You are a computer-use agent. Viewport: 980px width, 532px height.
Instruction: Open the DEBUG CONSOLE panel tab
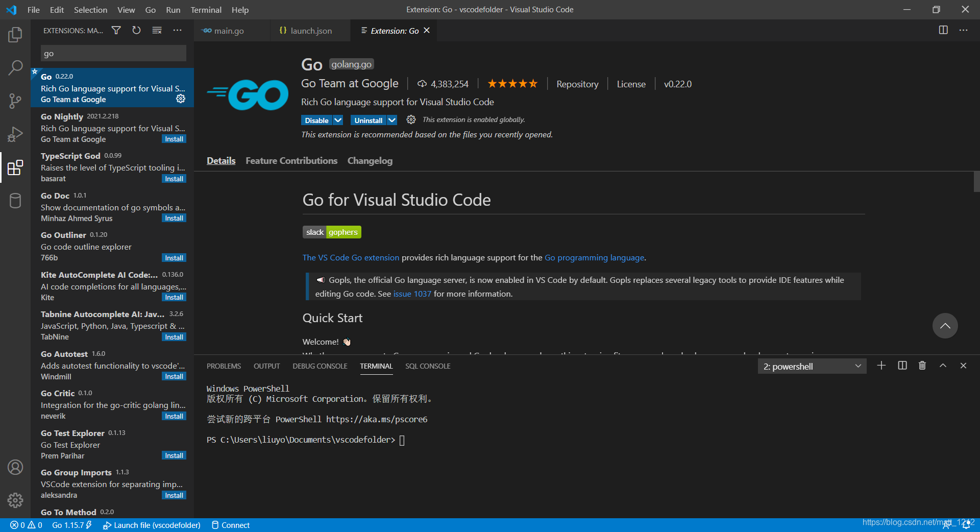coord(320,366)
